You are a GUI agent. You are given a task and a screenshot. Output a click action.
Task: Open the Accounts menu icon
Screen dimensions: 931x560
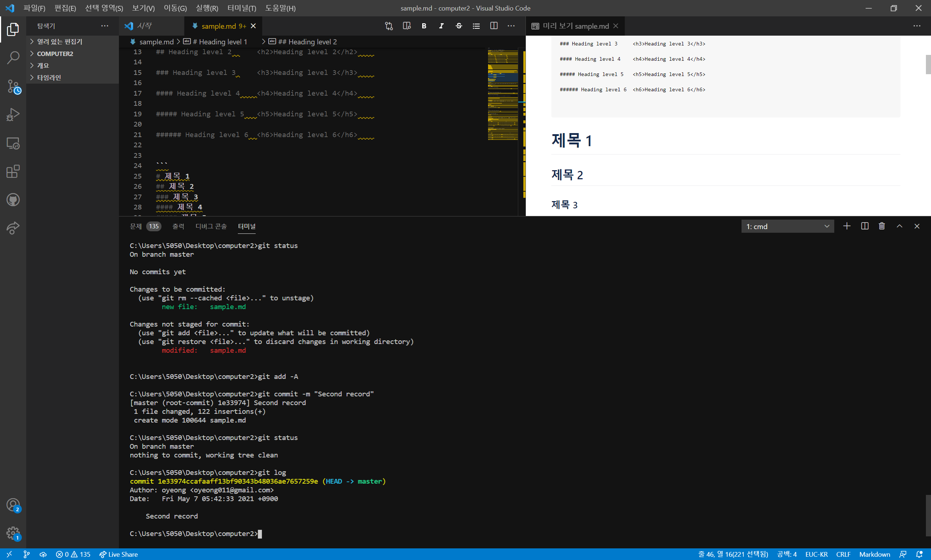(13, 505)
